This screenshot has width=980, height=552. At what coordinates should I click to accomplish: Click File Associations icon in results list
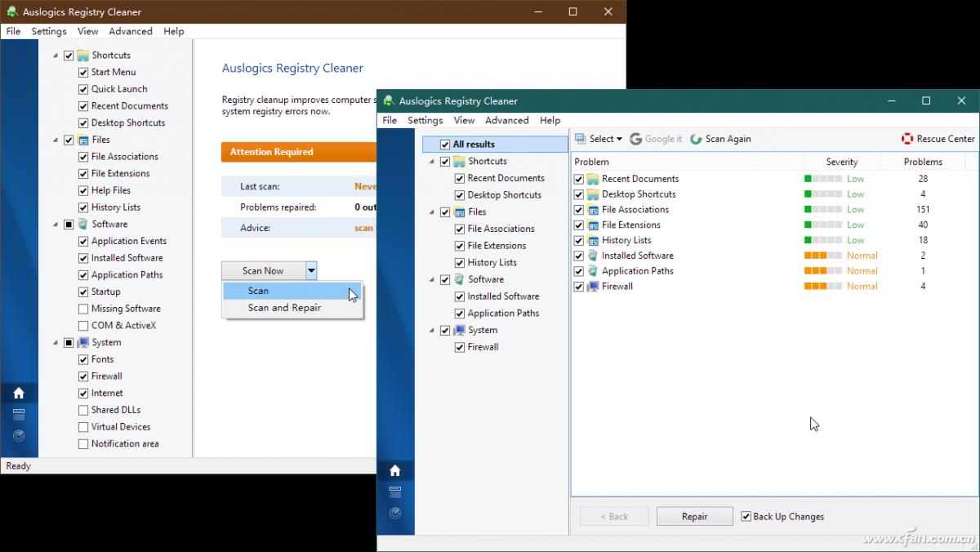(x=593, y=210)
